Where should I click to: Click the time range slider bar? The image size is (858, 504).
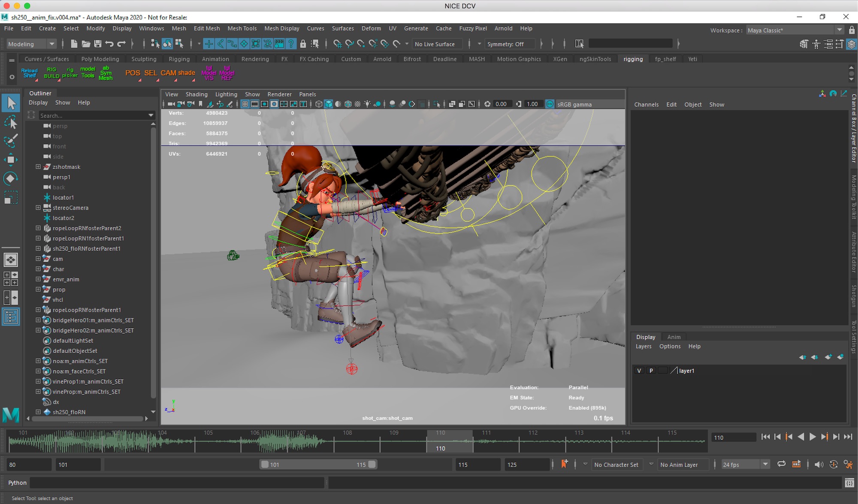tap(317, 465)
